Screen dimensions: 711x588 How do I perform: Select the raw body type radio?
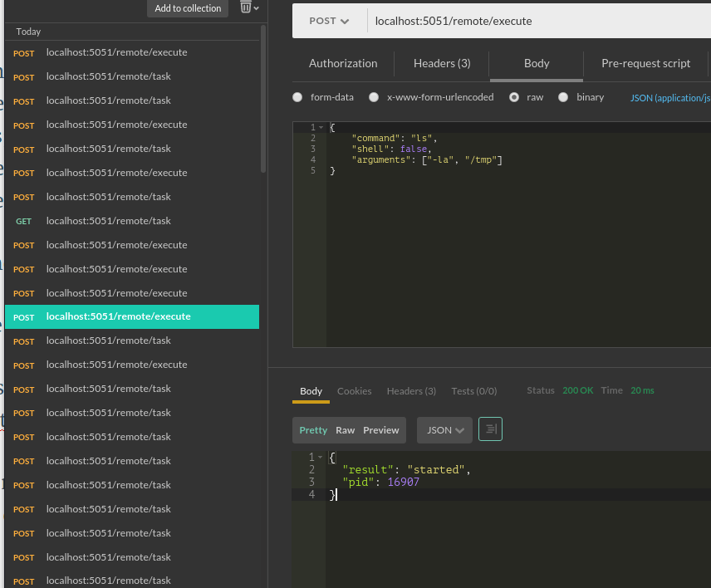click(514, 97)
